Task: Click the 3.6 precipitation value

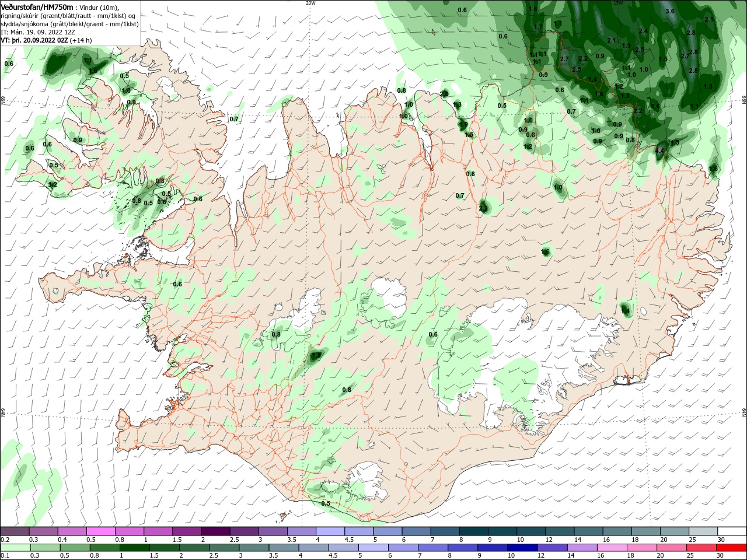Action: click(x=670, y=11)
